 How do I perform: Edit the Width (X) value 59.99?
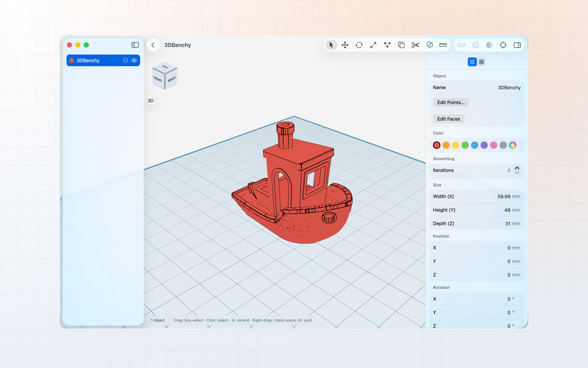click(x=504, y=197)
